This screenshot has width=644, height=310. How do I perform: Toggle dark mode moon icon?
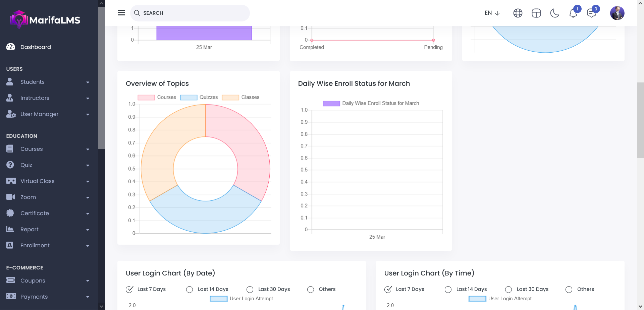coord(554,13)
